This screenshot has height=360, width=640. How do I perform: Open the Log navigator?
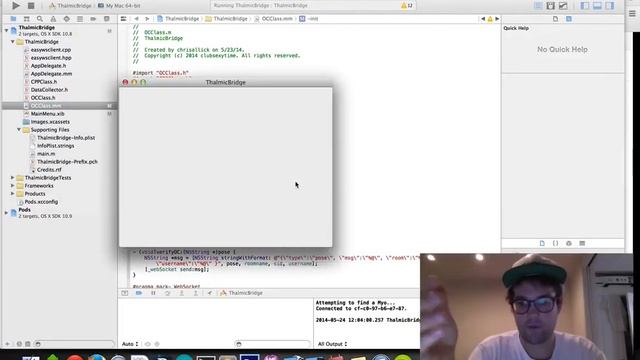107,19
